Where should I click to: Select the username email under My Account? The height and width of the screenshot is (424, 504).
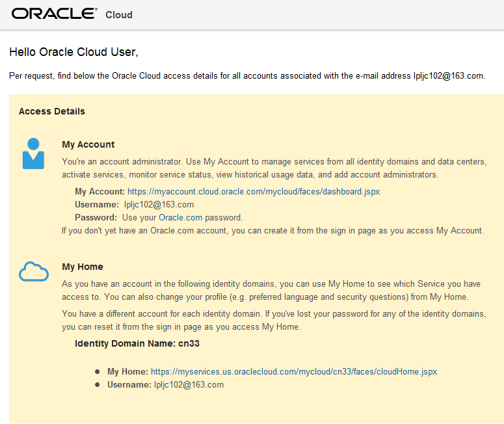click(x=159, y=204)
